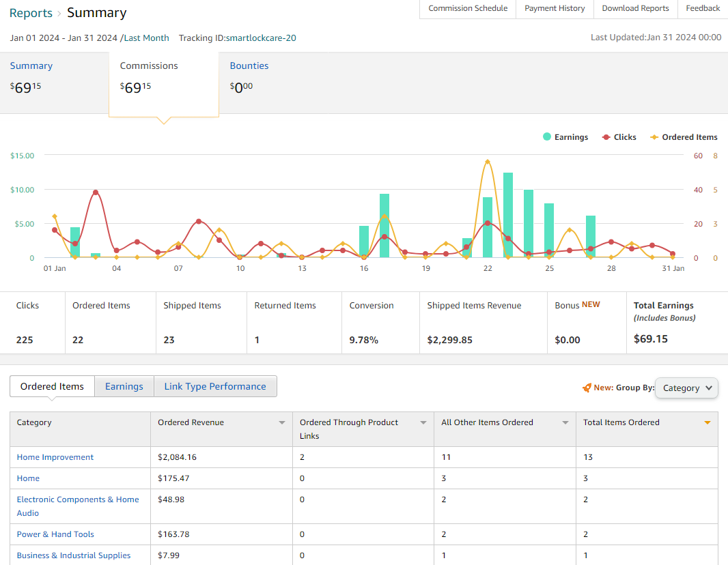Select the Commissions tab
728x565 pixels.
(x=163, y=83)
